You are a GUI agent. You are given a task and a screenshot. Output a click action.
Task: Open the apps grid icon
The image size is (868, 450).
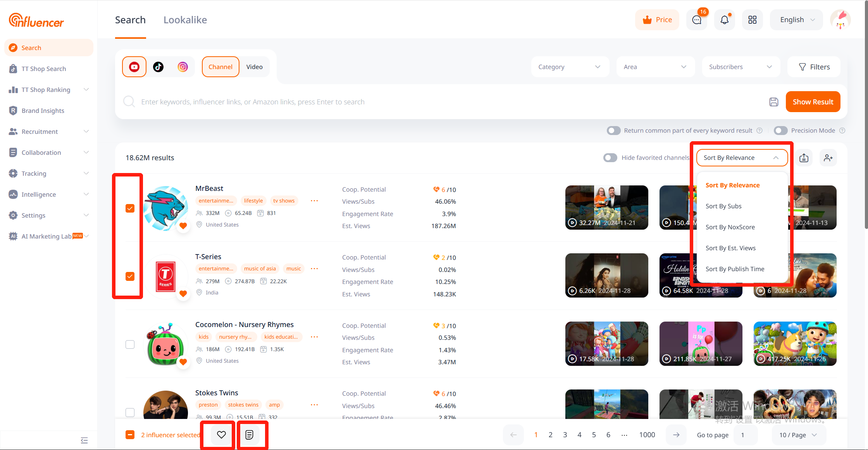[x=752, y=20]
